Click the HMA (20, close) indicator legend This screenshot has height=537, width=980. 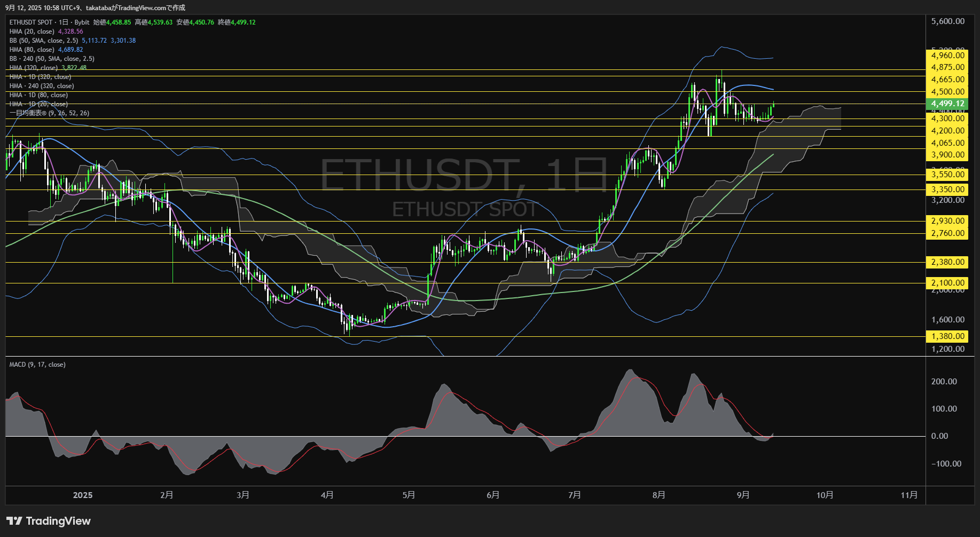point(32,31)
